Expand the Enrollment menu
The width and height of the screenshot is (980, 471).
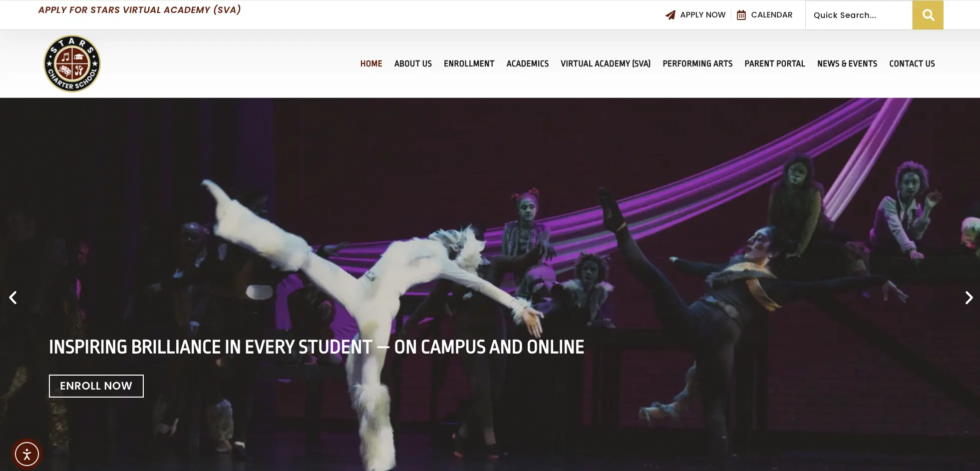tap(469, 63)
